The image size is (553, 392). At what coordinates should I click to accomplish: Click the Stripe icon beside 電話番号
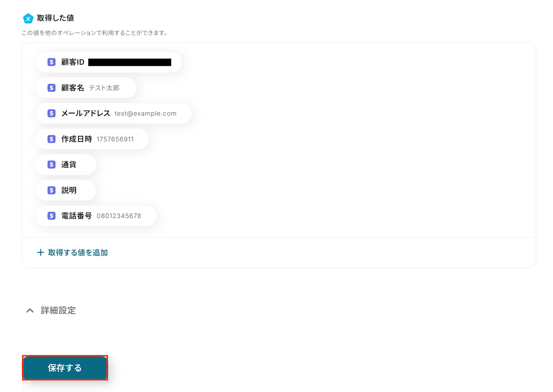(51, 216)
